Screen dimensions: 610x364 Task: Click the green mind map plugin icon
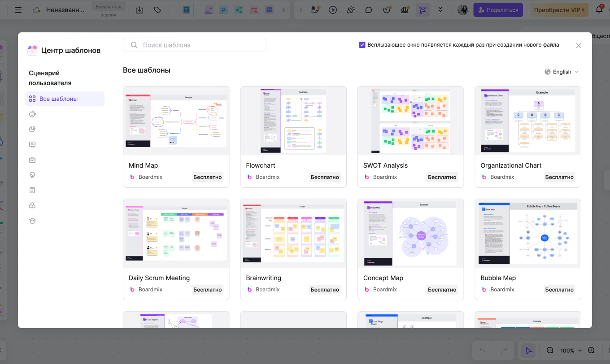tap(239, 10)
